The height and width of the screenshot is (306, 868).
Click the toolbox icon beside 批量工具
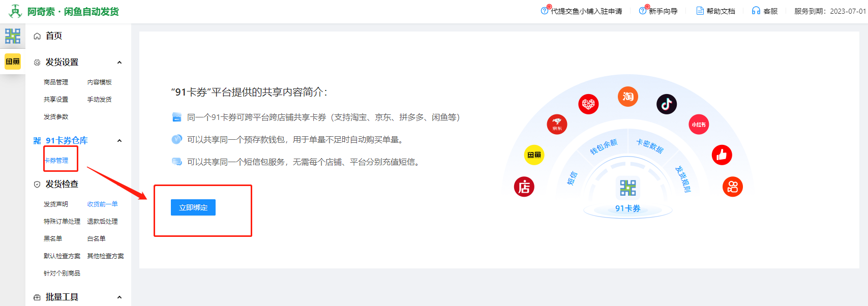coord(37,297)
